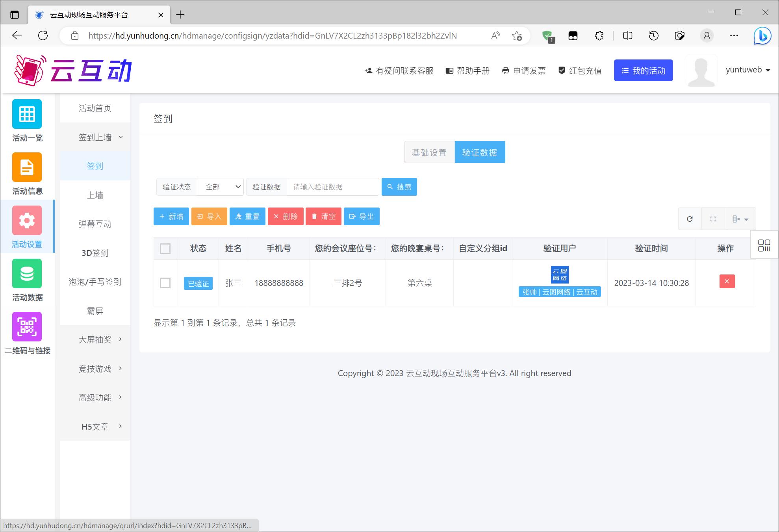Expand the 大屏抽奖 submenu
The width and height of the screenshot is (779, 532).
click(95, 339)
